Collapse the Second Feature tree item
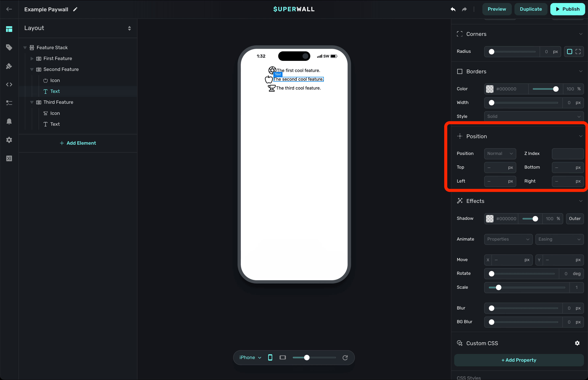 pyautogui.click(x=32, y=70)
